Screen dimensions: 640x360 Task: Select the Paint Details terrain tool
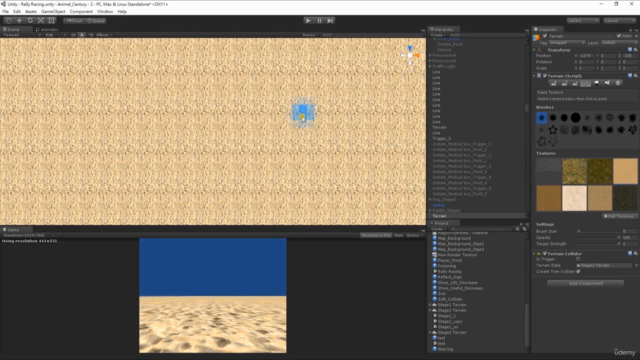tap(607, 83)
